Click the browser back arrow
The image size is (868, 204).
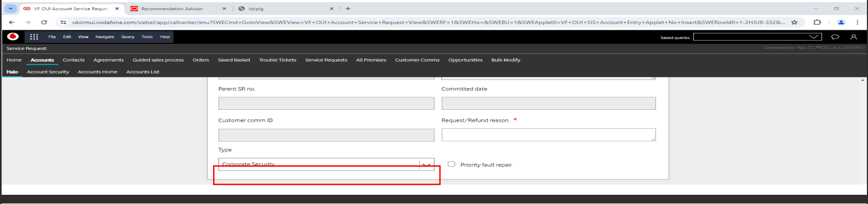click(12, 22)
